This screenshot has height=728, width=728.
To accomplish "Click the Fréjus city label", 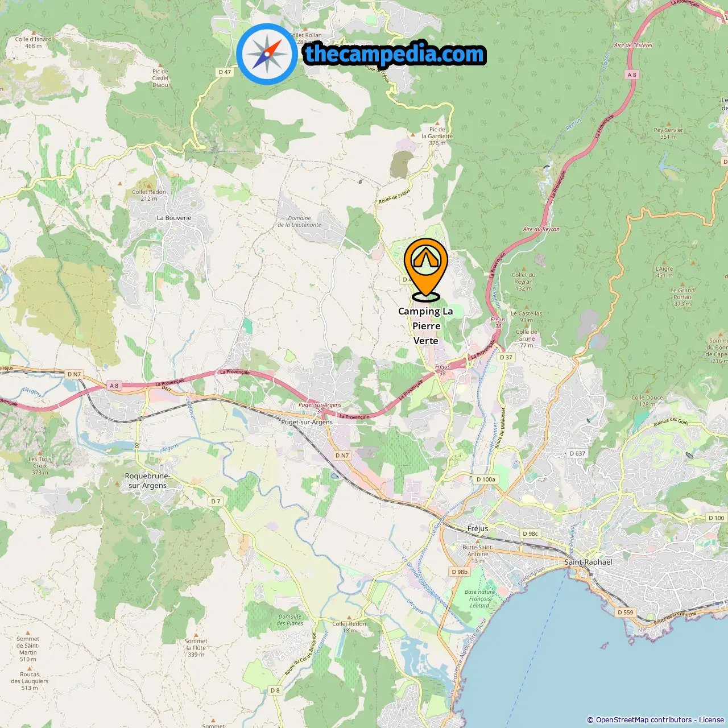I will coord(478,528).
